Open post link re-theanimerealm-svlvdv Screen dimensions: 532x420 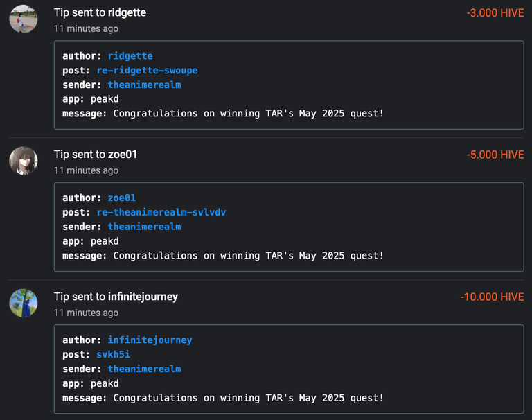[x=161, y=212]
